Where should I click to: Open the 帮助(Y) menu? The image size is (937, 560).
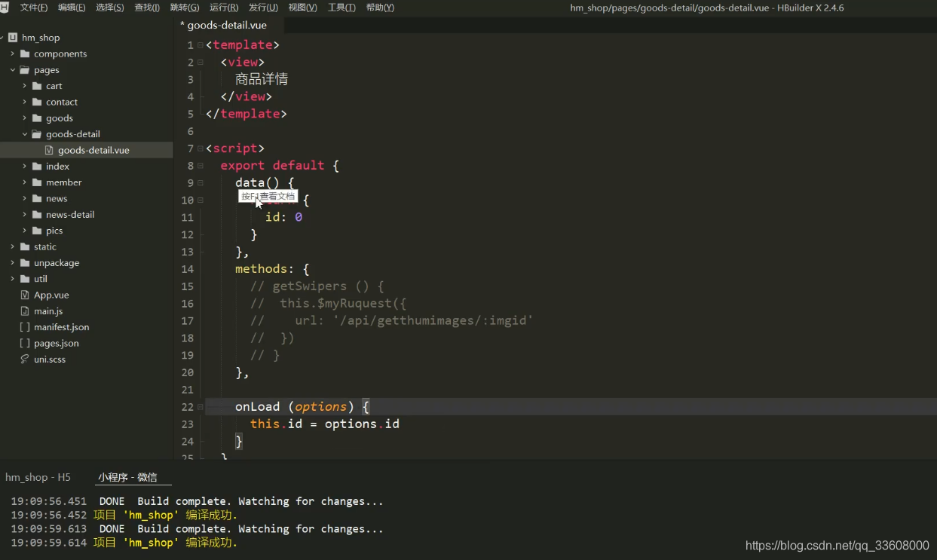[380, 8]
